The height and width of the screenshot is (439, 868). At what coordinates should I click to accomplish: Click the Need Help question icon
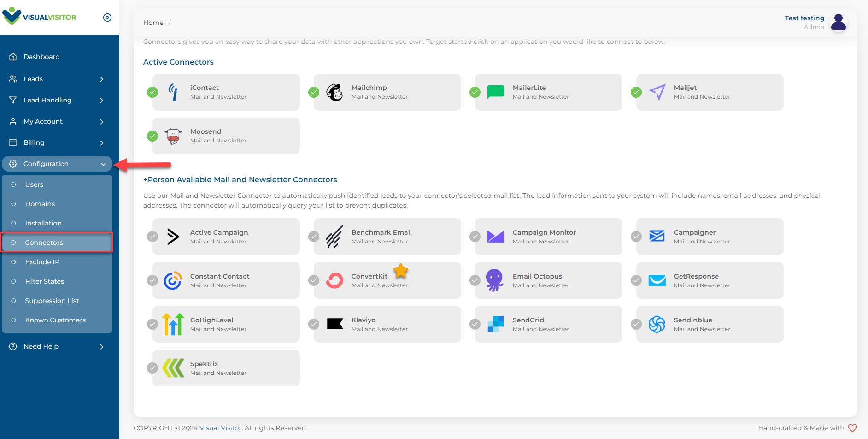(x=13, y=346)
